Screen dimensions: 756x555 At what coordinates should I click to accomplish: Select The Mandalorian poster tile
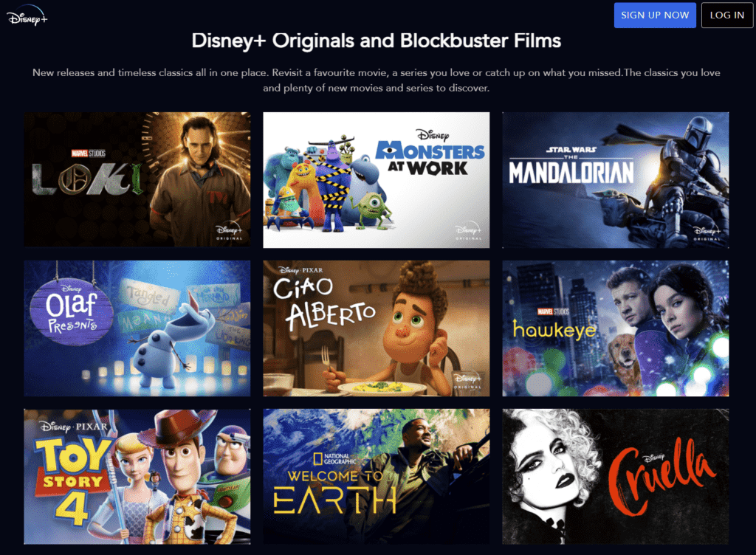coord(615,180)
